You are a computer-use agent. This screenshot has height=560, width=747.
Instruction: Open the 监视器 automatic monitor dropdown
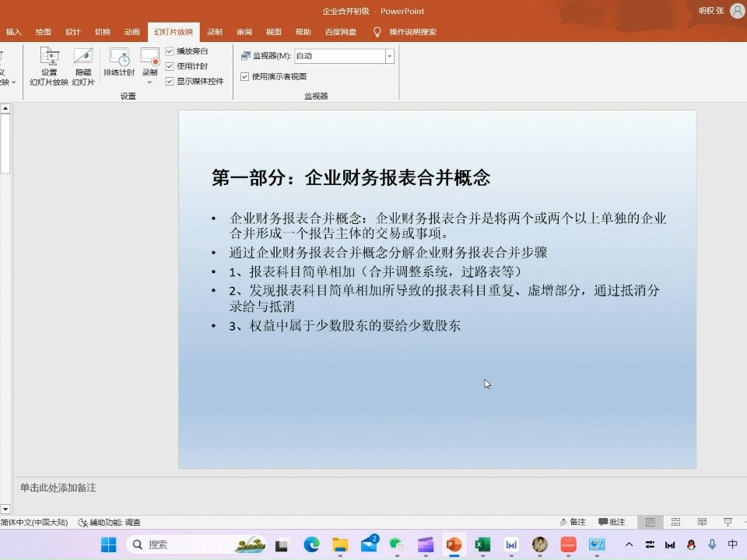(x=389, y=55)
